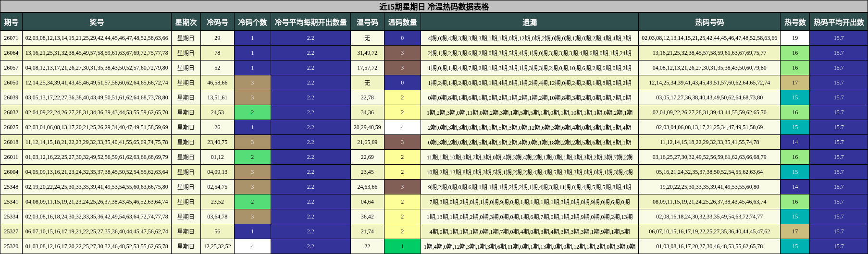Click the '期号' column header
This screenshot has height=254, width=868.
[11, 22]
